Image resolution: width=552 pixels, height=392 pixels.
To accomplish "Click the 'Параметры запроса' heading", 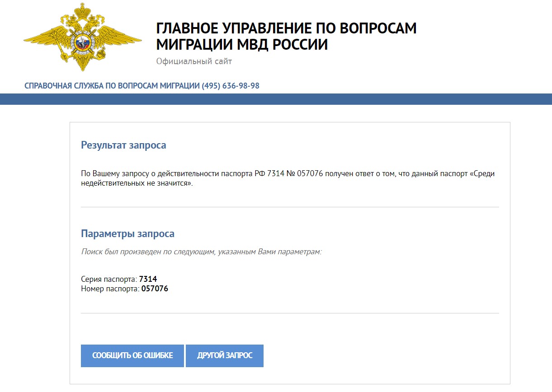I will click(x=127, y=234).
